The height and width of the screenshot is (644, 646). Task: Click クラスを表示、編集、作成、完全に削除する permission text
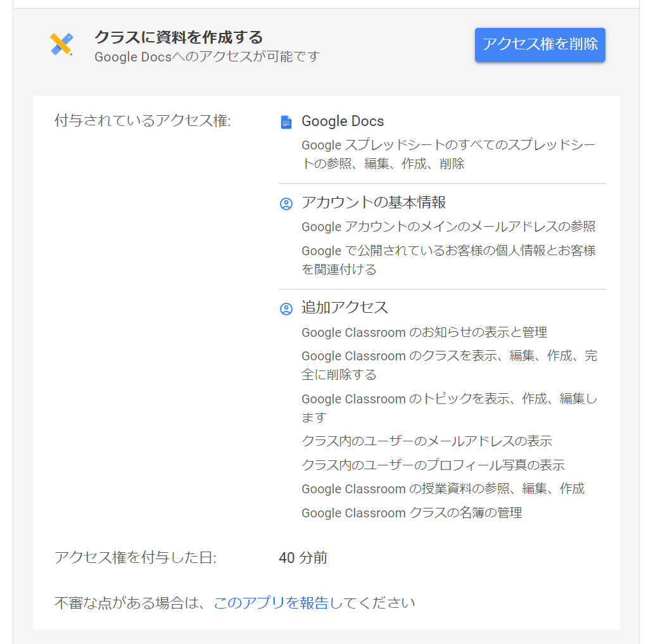click(449, 365)
